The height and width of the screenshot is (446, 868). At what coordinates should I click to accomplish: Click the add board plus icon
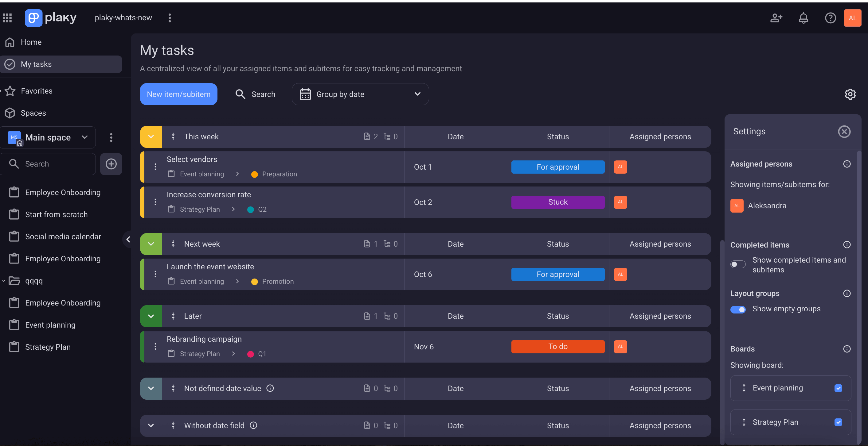point(111,164)
